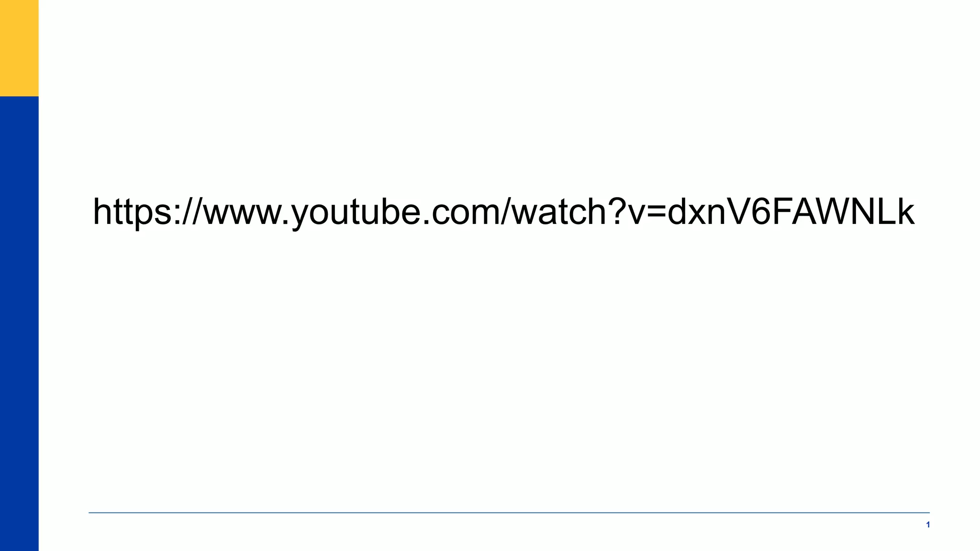Click the video ID "dxnV6FAWNLk"
980x551 pixels.
[791, 211]
